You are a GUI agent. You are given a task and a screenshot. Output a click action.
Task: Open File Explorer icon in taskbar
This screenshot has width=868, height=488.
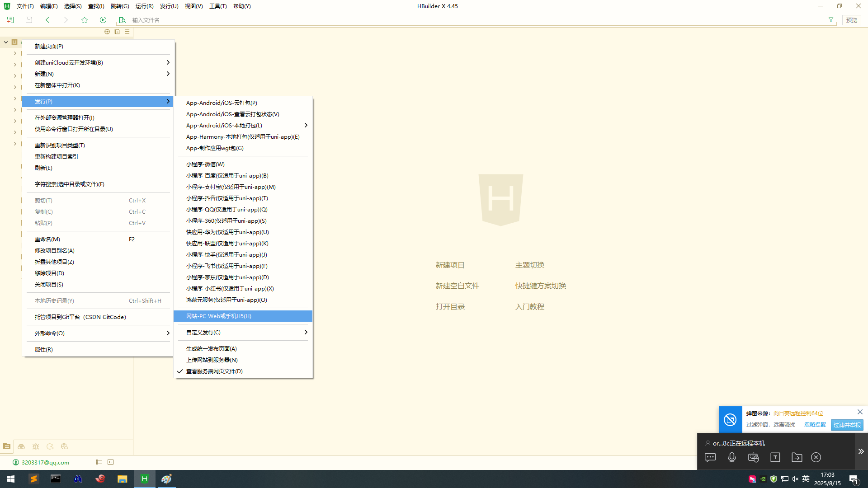123,479
